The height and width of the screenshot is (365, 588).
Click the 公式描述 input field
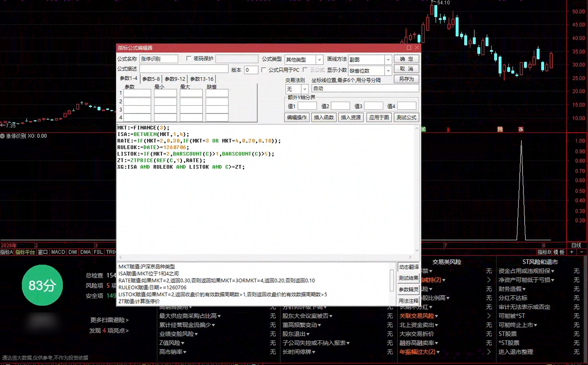[184, 69]
